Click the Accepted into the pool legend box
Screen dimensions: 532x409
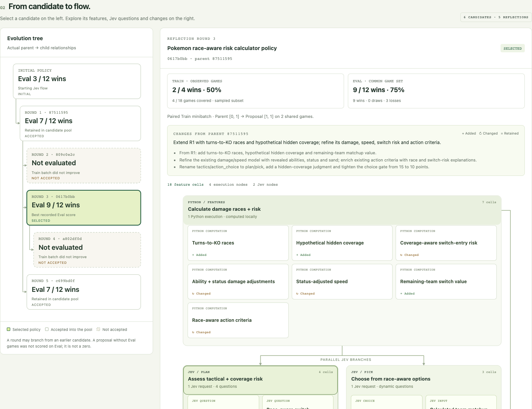click(47, 329)
